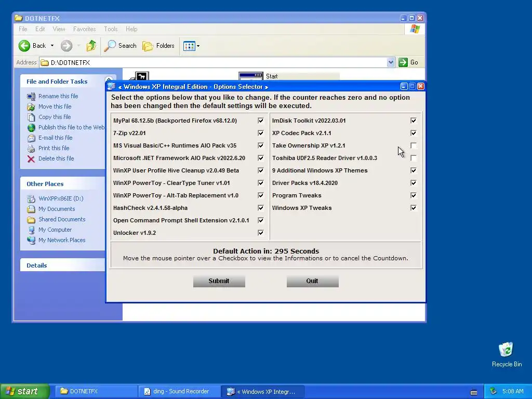
Task: Open the File menu in DOTNETFX window
Action: click(23, 29)
